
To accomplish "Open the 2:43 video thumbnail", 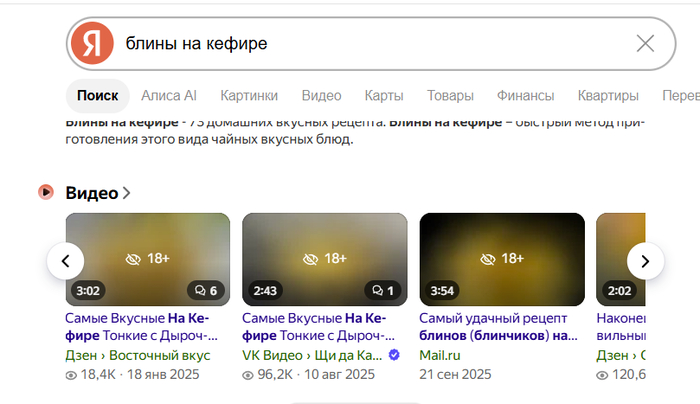I will pyautogui.click(x=325, y=259).
